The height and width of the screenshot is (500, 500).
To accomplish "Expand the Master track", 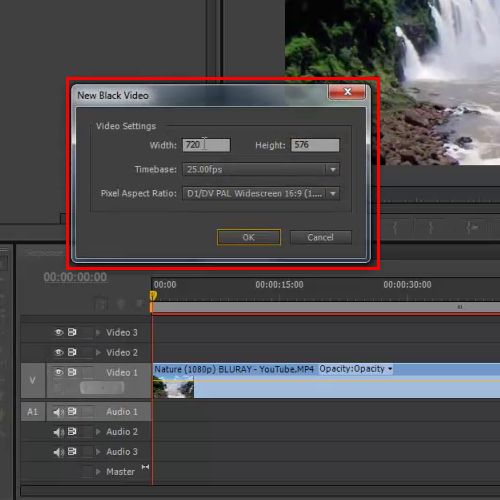I will tap(98, 472).
